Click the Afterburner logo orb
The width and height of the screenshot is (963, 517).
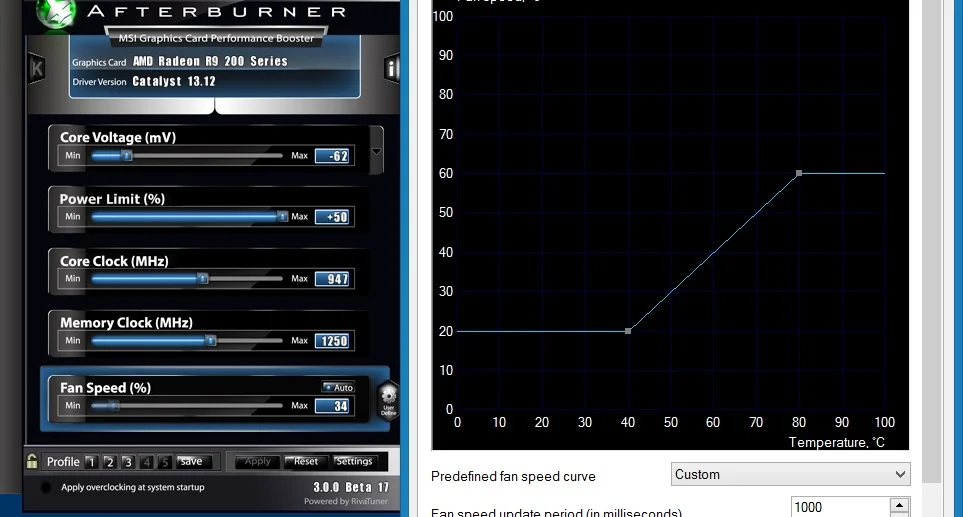(57, 13)
